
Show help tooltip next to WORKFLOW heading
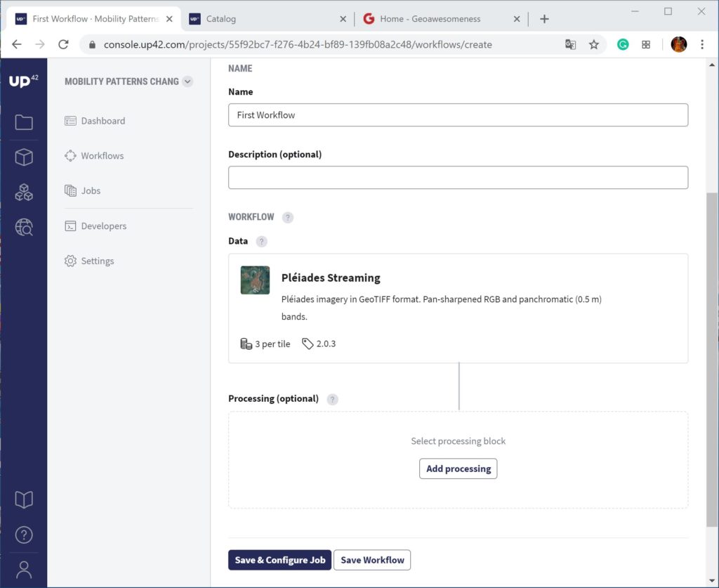287,217
